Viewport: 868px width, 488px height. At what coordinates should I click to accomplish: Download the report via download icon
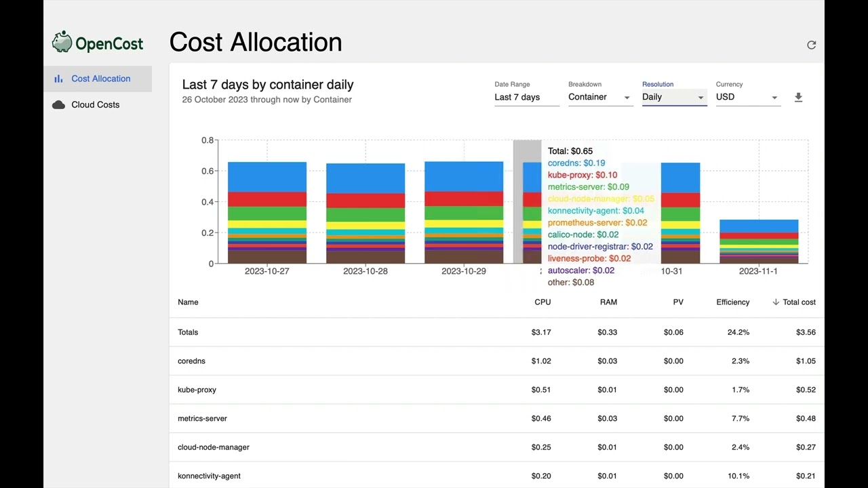(798, 98)
